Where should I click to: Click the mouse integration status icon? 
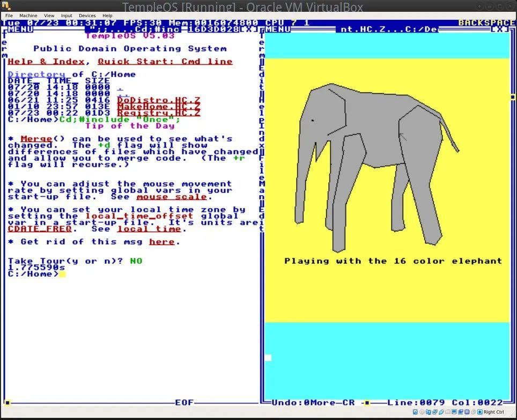pyautogui.click(x=474, y=412)
